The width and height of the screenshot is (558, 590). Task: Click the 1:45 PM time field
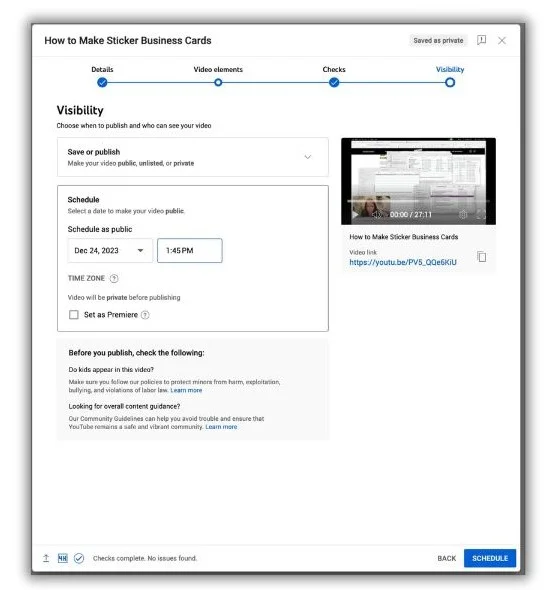[190, 251]
